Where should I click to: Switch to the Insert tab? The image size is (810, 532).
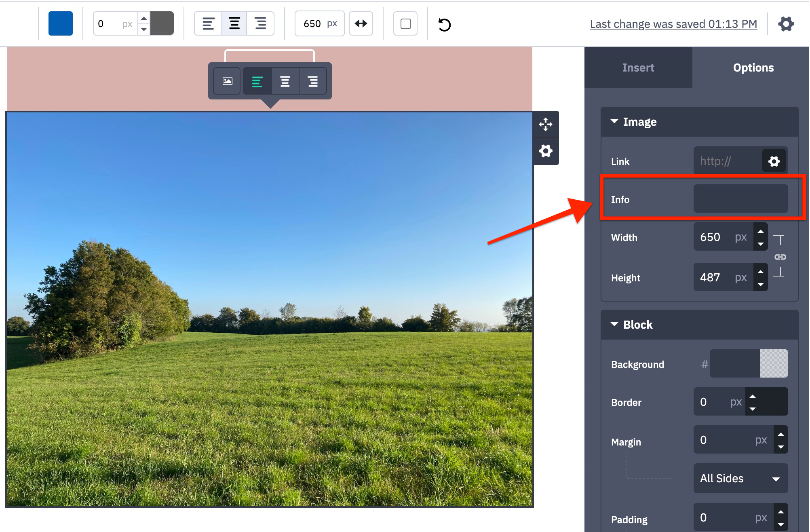638,68
